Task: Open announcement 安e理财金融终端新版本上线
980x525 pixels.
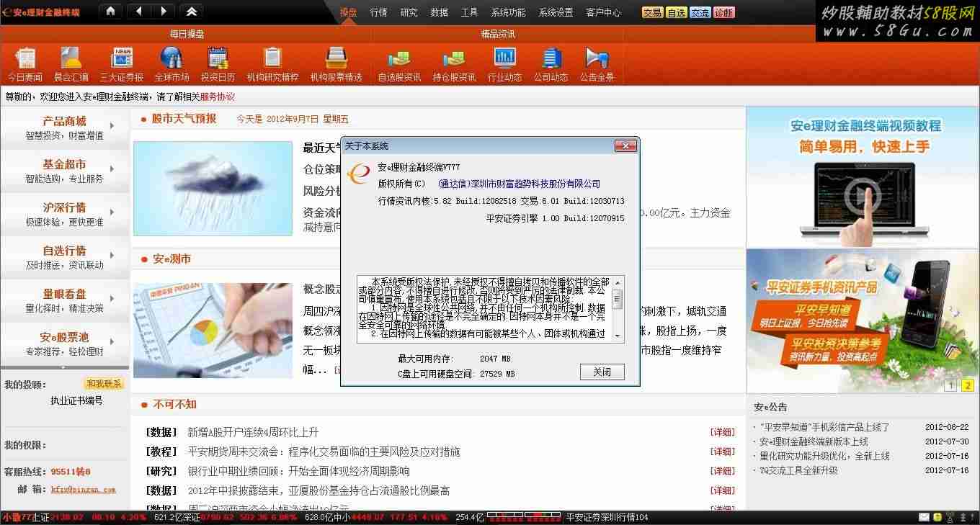Action: [814, 441]
